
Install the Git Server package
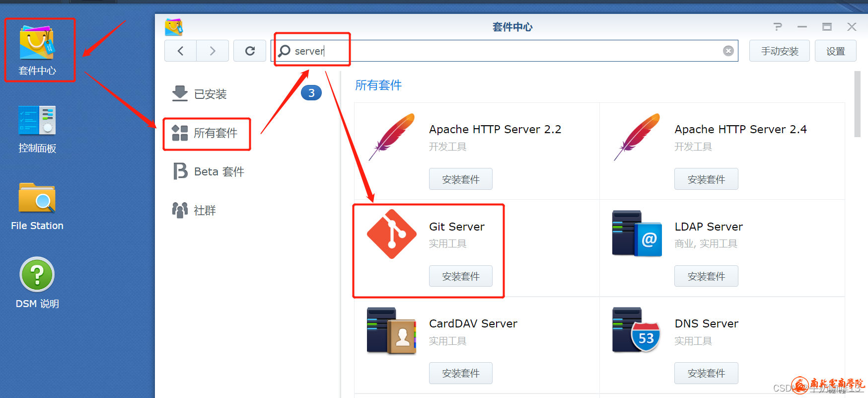(461, 276)
